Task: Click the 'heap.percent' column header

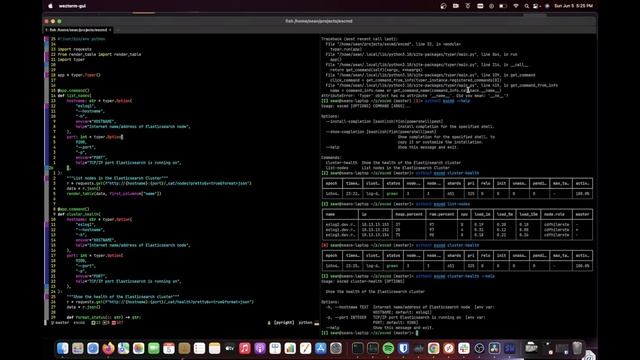Action: point(409,214)
